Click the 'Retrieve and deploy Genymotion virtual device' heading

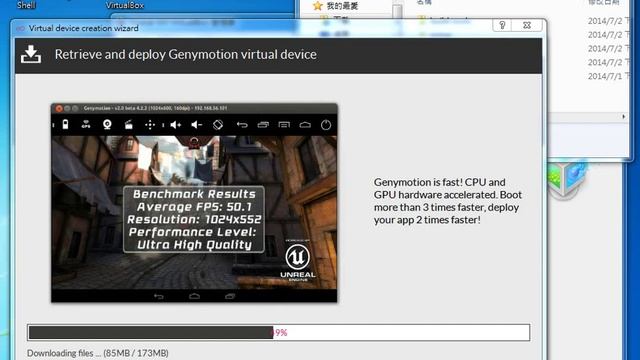(186, 54)
